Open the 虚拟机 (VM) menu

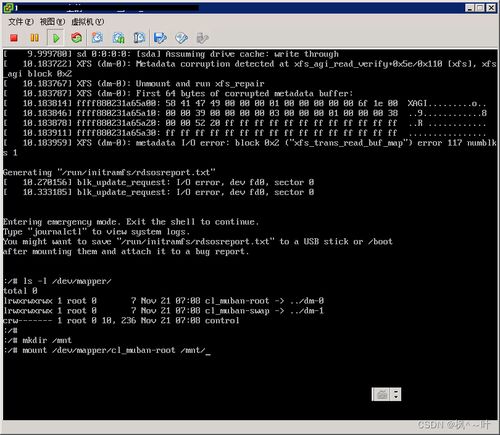[88, 22]
